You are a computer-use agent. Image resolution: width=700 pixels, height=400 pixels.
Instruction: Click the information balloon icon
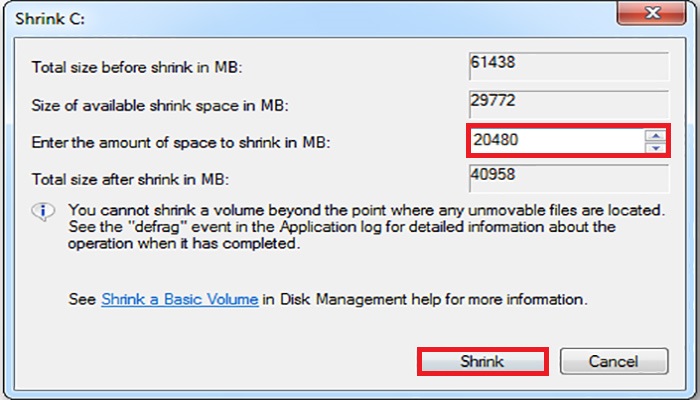coord(42,212)
